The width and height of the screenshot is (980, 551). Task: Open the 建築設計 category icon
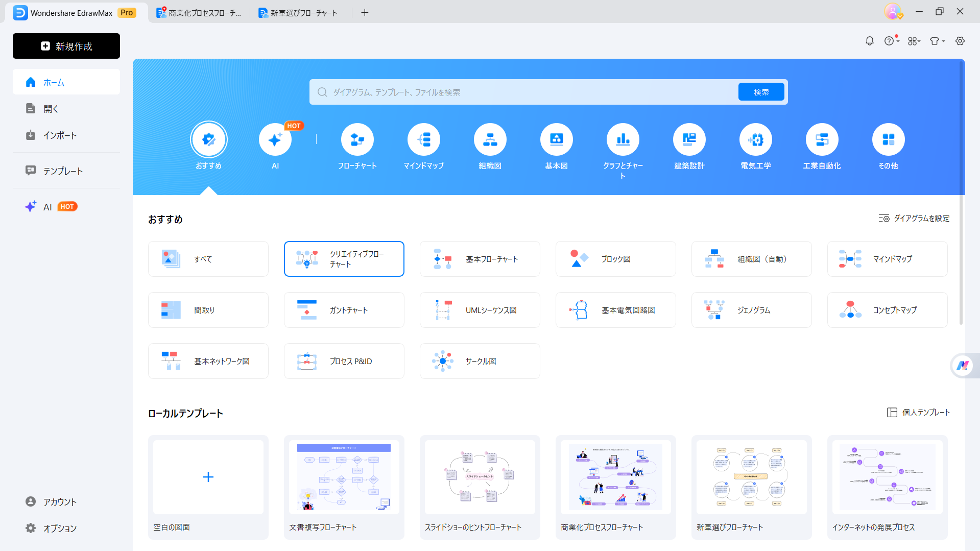[689, 139]
